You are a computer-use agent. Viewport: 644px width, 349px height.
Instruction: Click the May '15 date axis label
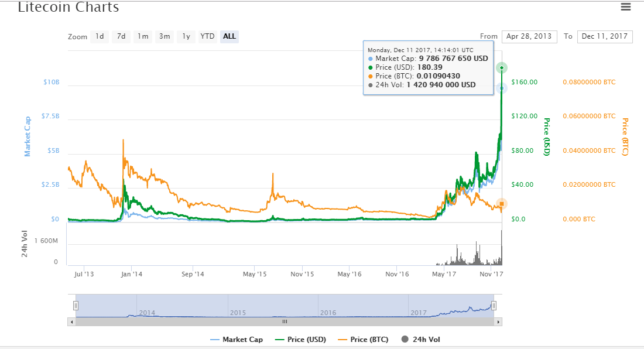(x=255, y=274)
